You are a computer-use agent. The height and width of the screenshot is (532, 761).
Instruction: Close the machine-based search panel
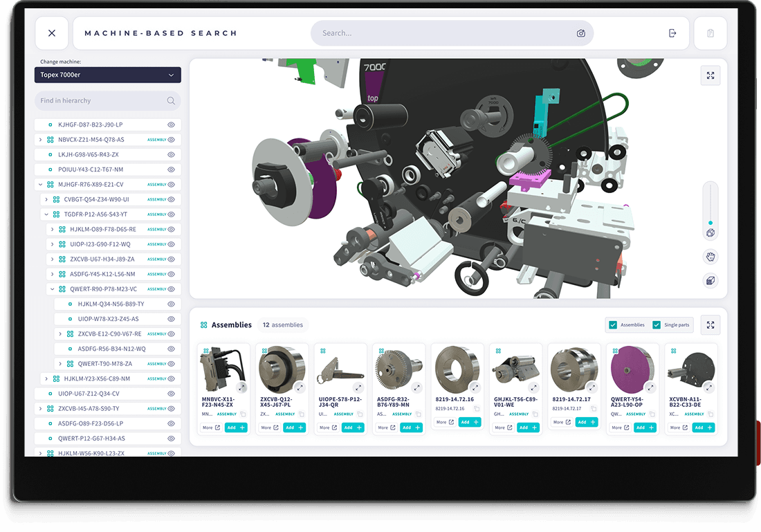52,33
